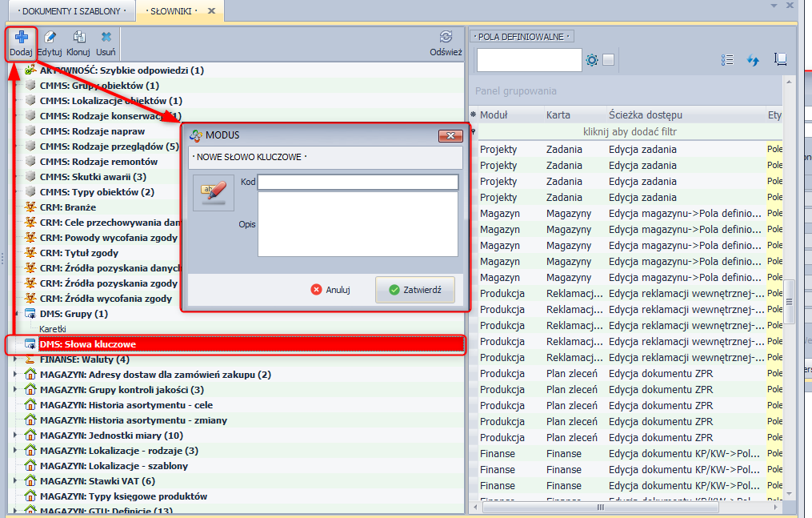This screenshot has width=812, height=518.
Task: Click the bulleted list icon in Pola definiowalne
Action: coord(727,60)
